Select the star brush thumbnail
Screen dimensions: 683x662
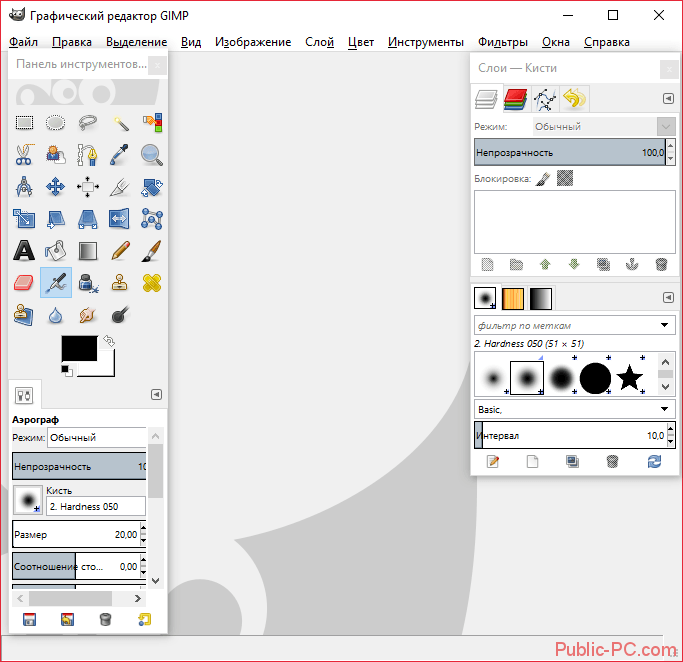[629, 378]
